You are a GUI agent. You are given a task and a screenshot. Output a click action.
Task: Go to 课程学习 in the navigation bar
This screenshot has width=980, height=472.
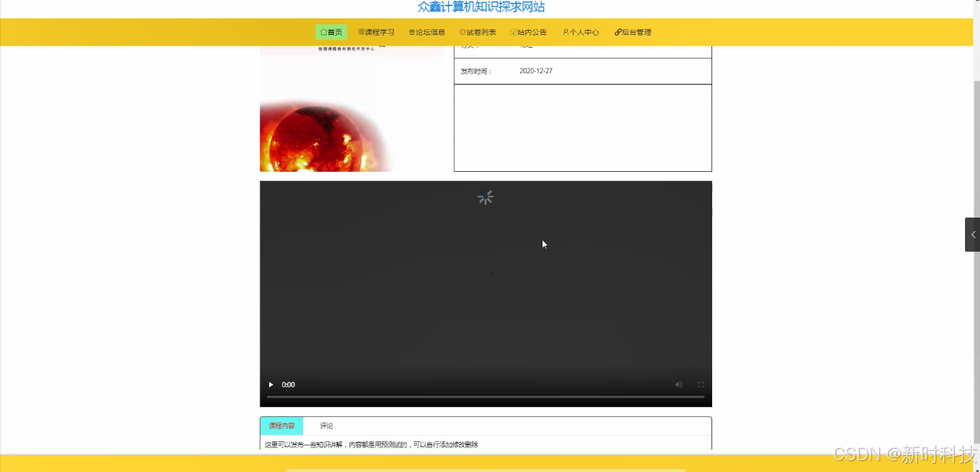click(376, 32)
